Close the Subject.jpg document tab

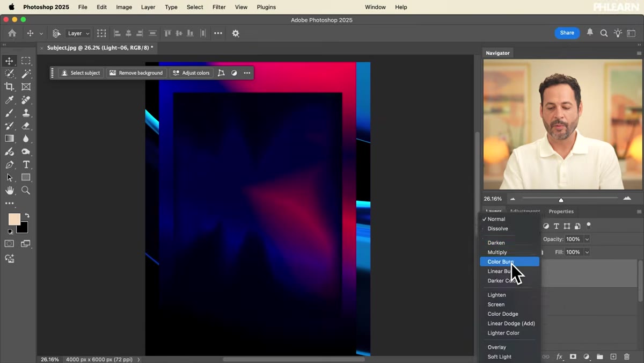click(42, 48)
